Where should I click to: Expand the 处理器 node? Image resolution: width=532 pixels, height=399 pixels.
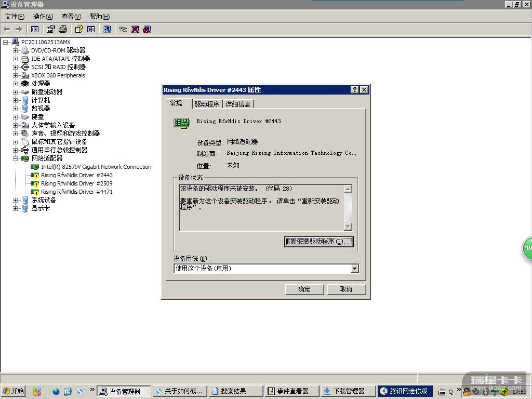(15, 84)
